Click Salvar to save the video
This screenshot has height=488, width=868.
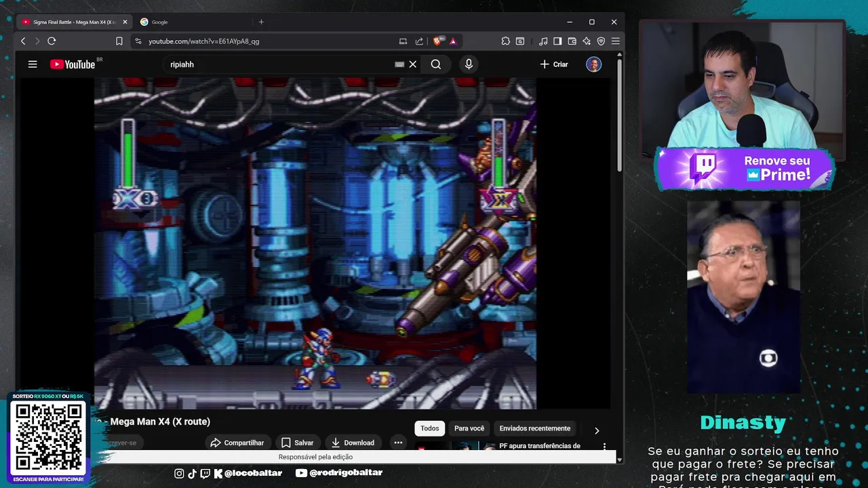(x=298, y=443)
